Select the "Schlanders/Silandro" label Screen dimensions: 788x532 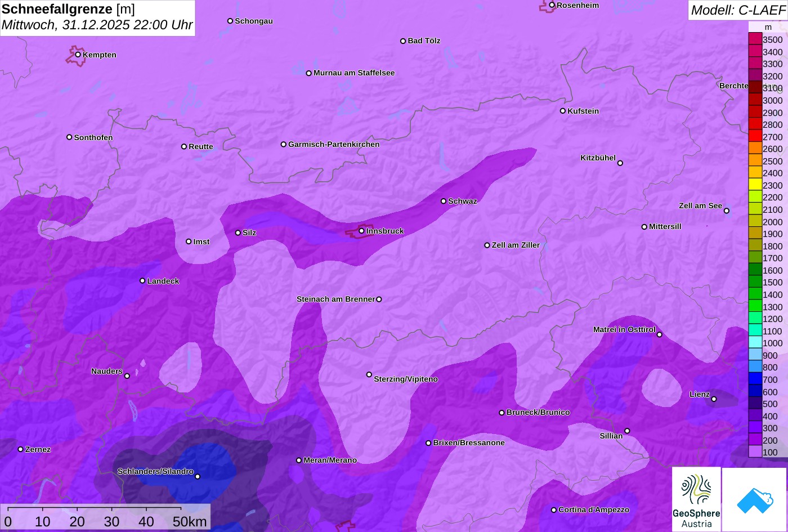[x=155, y=472]
